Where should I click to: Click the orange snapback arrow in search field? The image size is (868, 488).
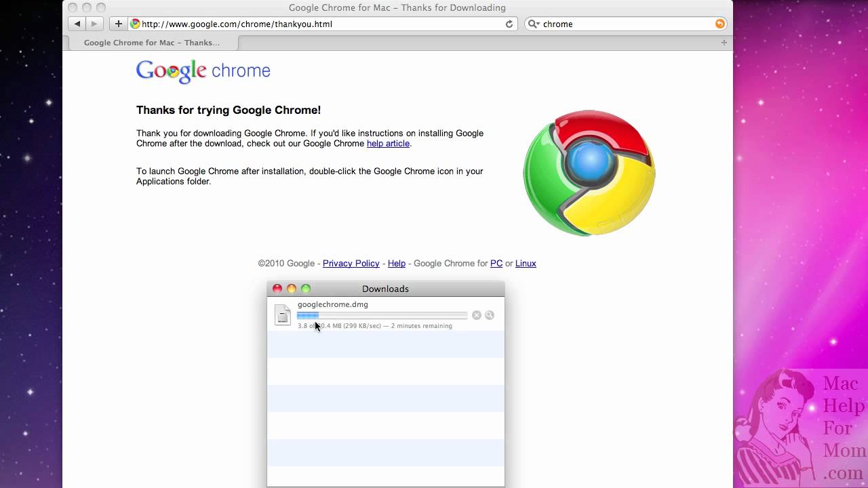(x=720, y=24)
